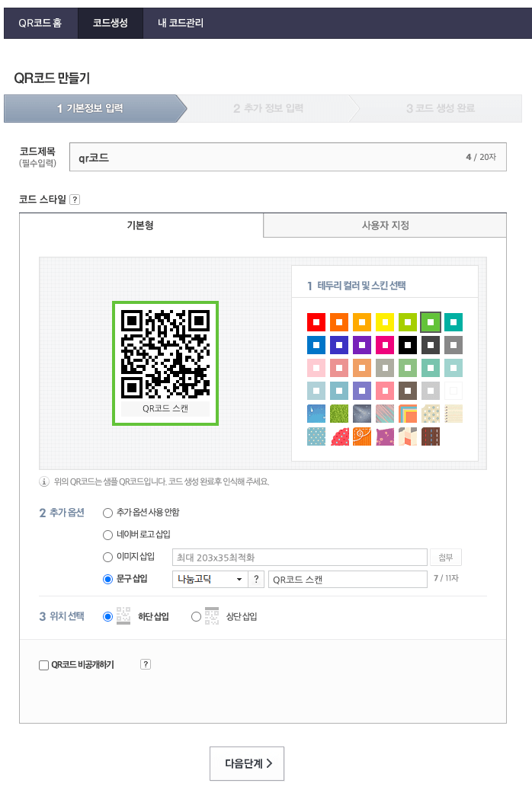Select the indigo border color
Screen dimensions: 532x812
[x=338, y=345]
